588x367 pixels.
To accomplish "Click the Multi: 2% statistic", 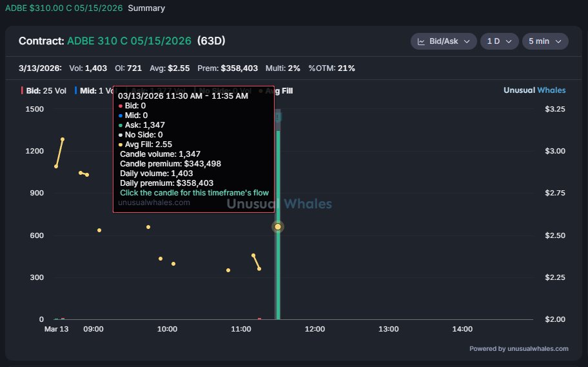I will 283,68.
